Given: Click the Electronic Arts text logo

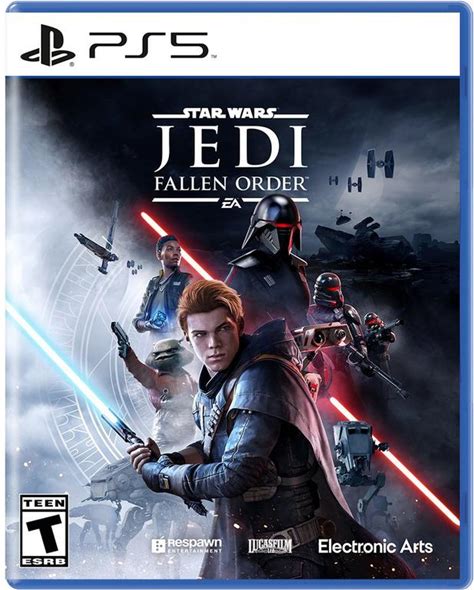Looking at the screenshot, I should (375, 547).
